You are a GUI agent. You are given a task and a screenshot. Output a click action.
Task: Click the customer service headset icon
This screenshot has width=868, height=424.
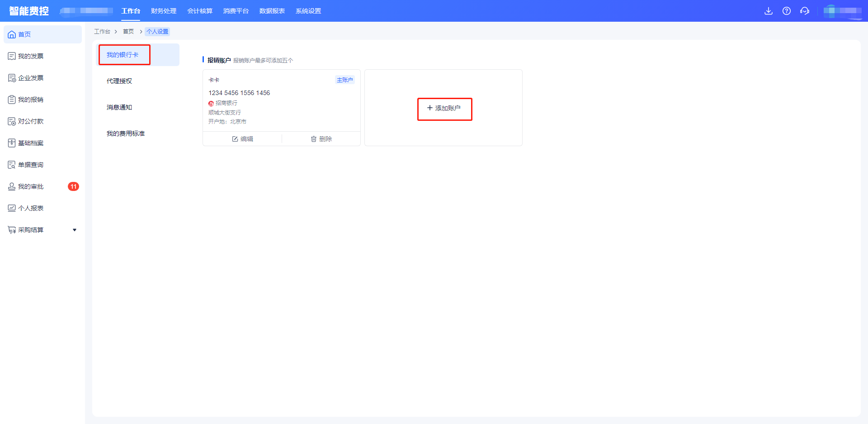click(805, 11)
